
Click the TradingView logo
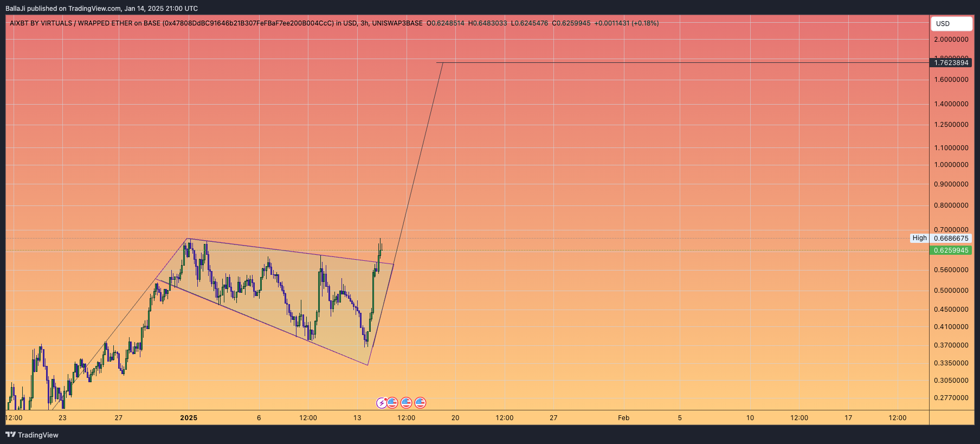pyautogui.click(x=32, y=435)
